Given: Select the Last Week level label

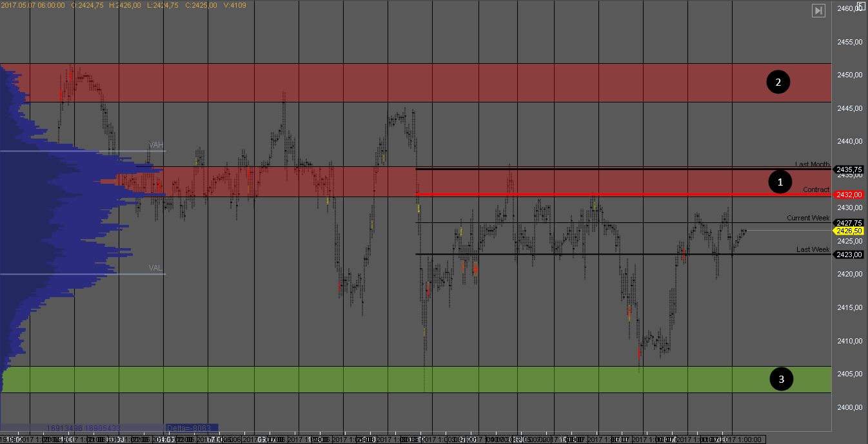Looking at the screenshot, I should pyautogui.click(x=813, y=249).
